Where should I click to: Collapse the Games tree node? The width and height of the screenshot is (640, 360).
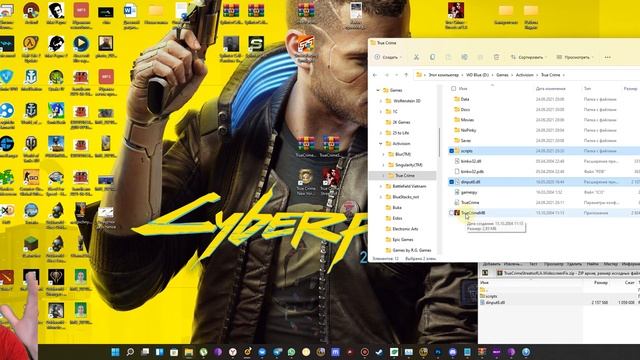(x=378, y=90)
